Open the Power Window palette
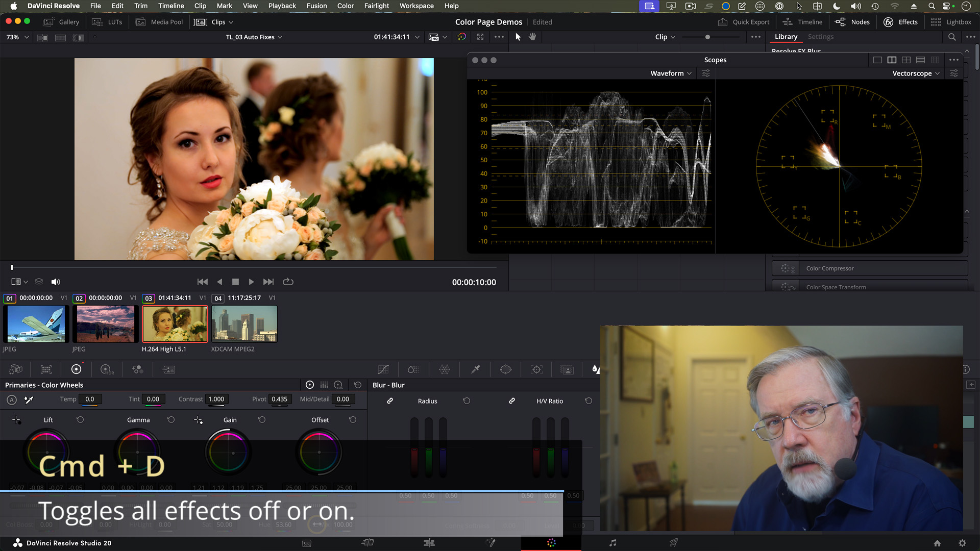980x551 pixels. point(506,369)
